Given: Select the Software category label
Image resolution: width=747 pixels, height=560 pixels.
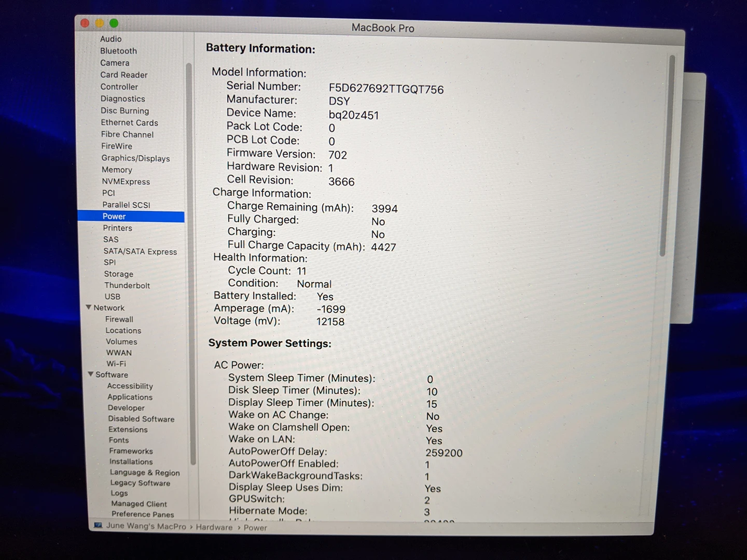Looking at the screenshot, I should [112, 374].
